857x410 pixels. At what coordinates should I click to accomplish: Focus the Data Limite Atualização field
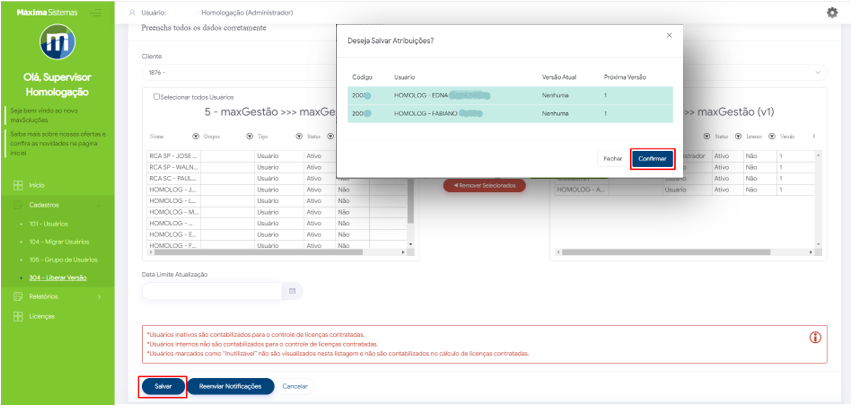pos(212,291)
